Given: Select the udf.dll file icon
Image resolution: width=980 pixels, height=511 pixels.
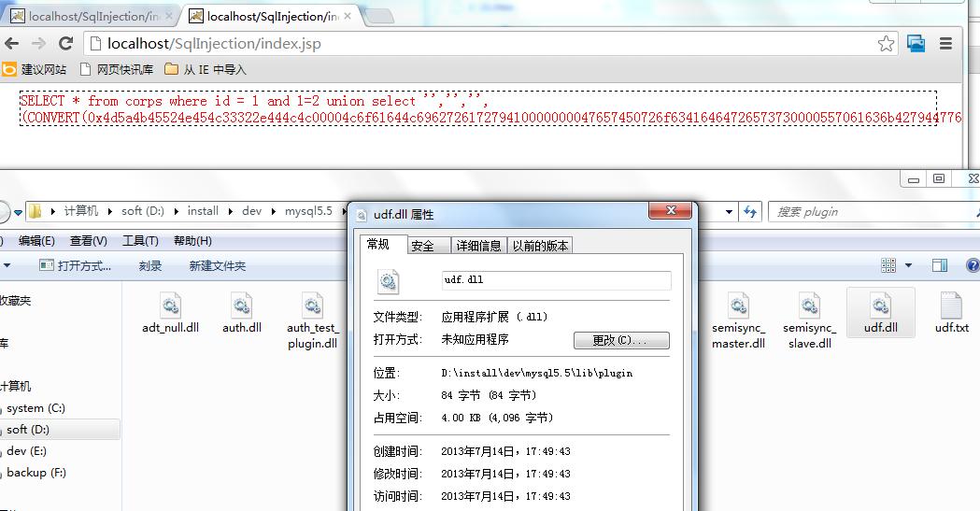Looking at the screenshot, I should [x=881, y=306].
